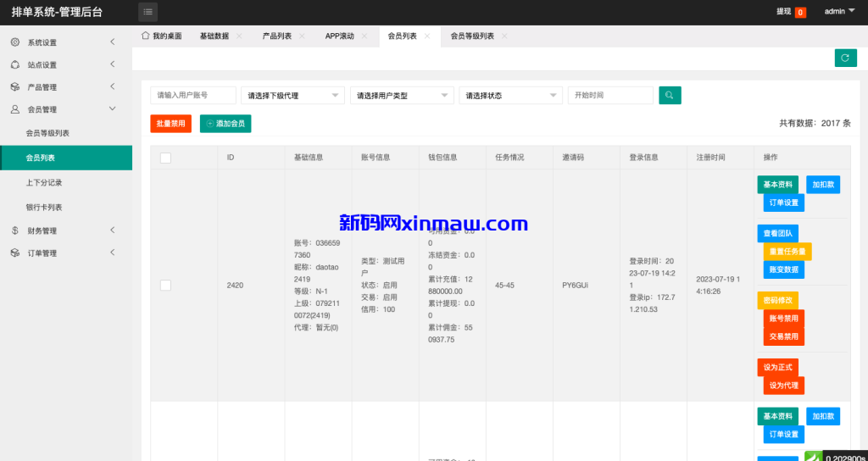Click 查看团队 for member 2420
The image size is (868, 461).
coord(778,234)
